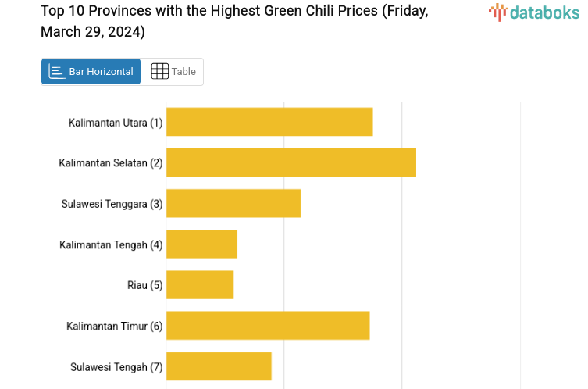Click the databoks logo icon
This screenshot has height=389, width=588.
(x=497, y=12)
